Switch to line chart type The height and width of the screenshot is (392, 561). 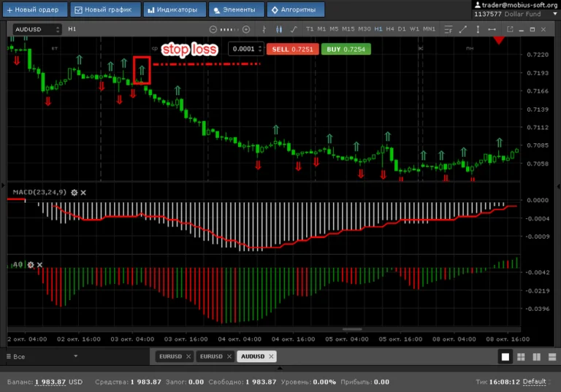(294, 29)
